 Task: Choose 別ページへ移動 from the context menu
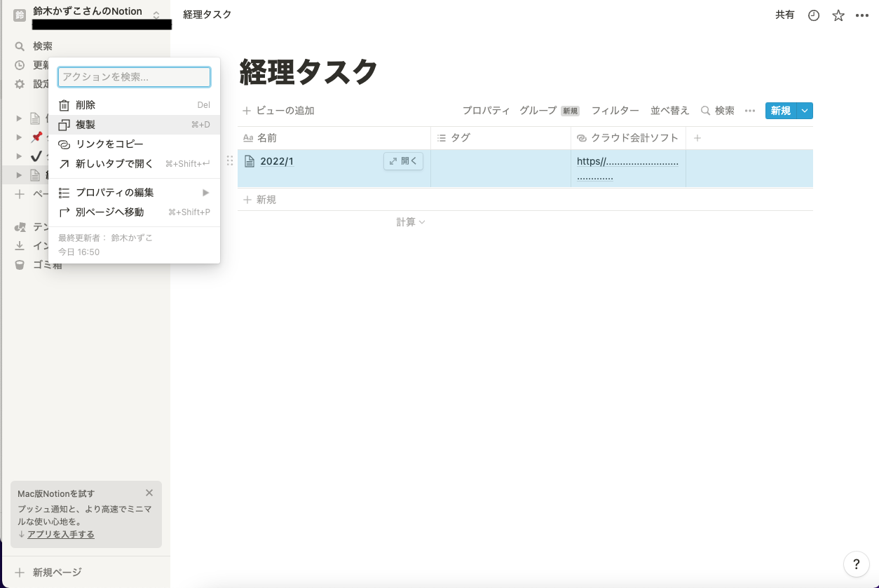coord(135,212)
